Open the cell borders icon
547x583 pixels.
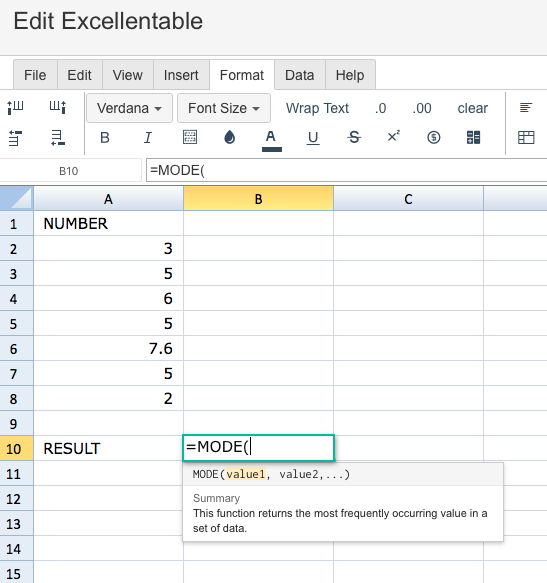[x=190, y=137]
